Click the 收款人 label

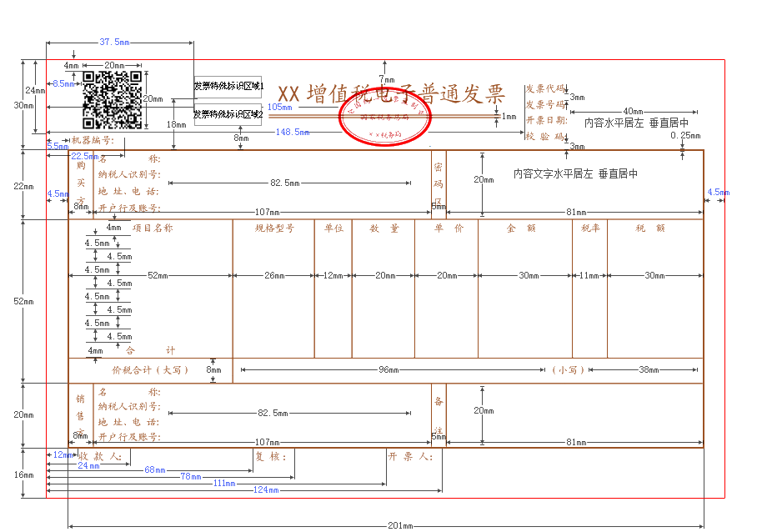pos(100,457)
